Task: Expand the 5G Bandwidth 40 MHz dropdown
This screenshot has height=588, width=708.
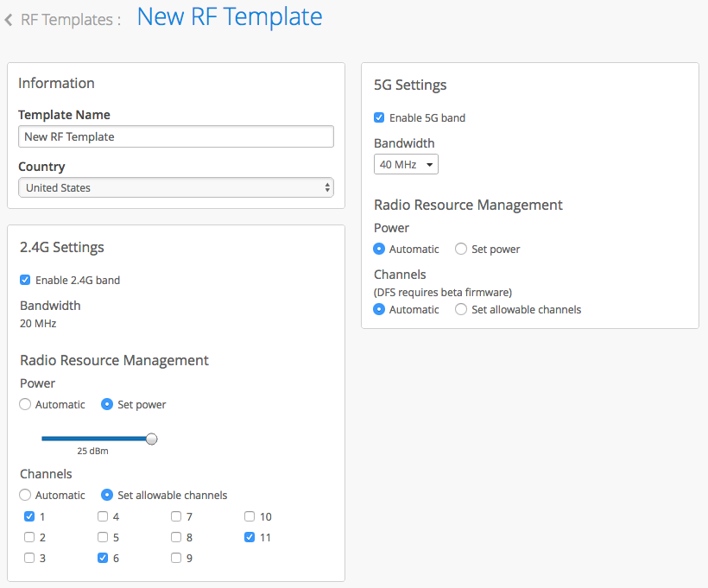Action: click(x=406, y=164)
